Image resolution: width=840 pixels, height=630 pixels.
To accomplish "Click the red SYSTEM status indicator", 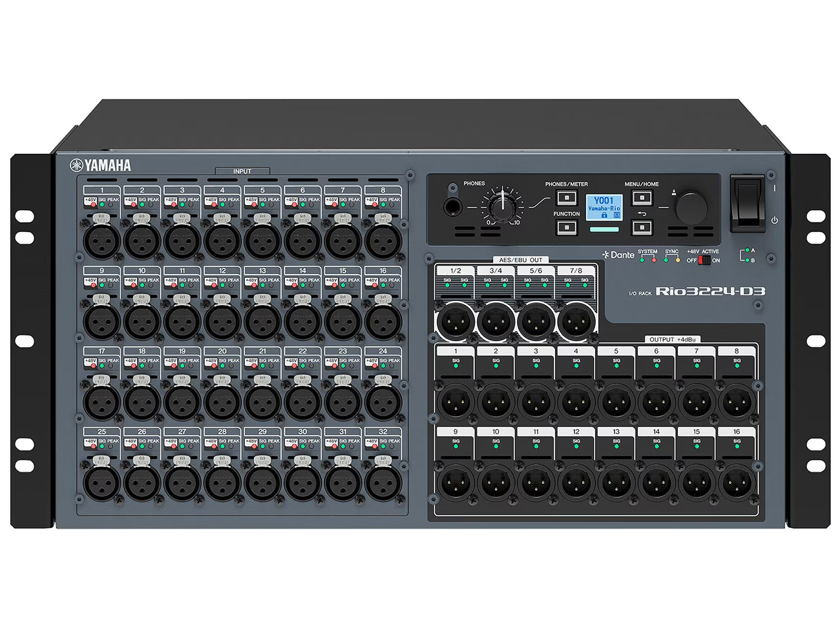I will pos(653,260).
